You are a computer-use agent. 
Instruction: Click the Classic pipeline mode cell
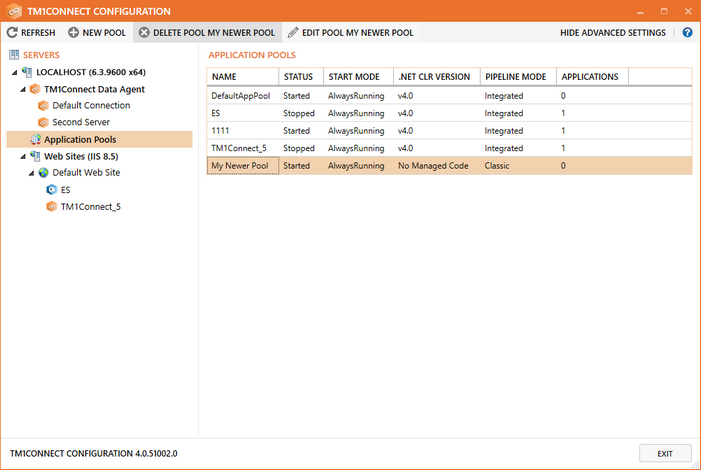click(x=497, y=165)
